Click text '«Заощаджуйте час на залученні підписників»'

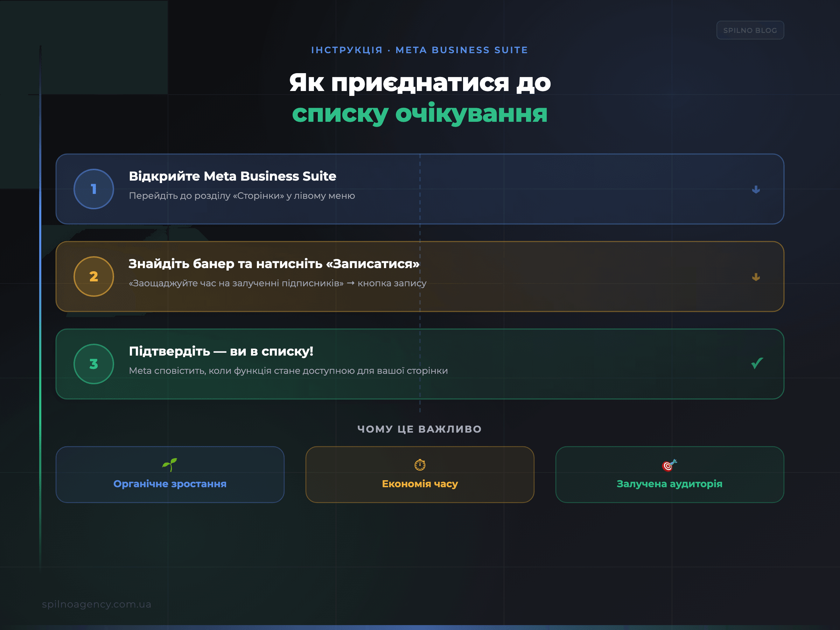(x=236, y=283)
